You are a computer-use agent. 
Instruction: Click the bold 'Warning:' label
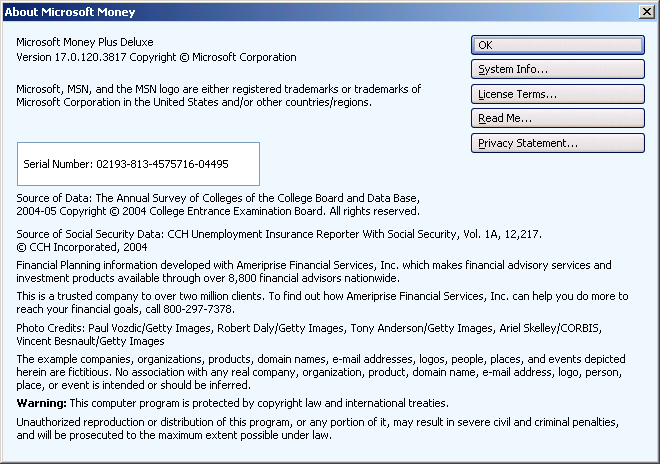pyautogui.click(x=41, y=403)
